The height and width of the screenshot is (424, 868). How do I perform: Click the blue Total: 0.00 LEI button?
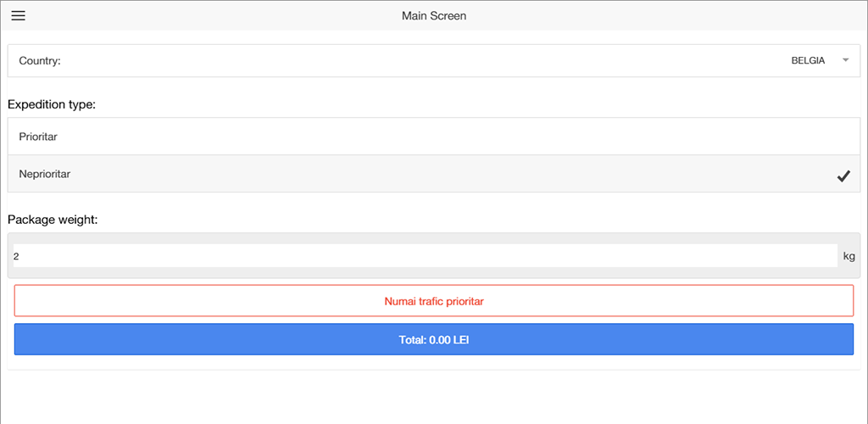[433, 339]
